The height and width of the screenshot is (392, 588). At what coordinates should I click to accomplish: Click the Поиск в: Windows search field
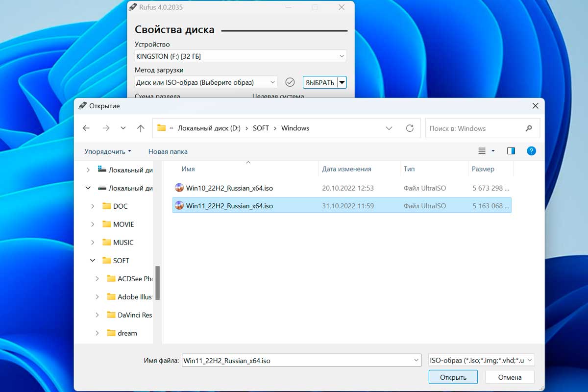point(483,128)
